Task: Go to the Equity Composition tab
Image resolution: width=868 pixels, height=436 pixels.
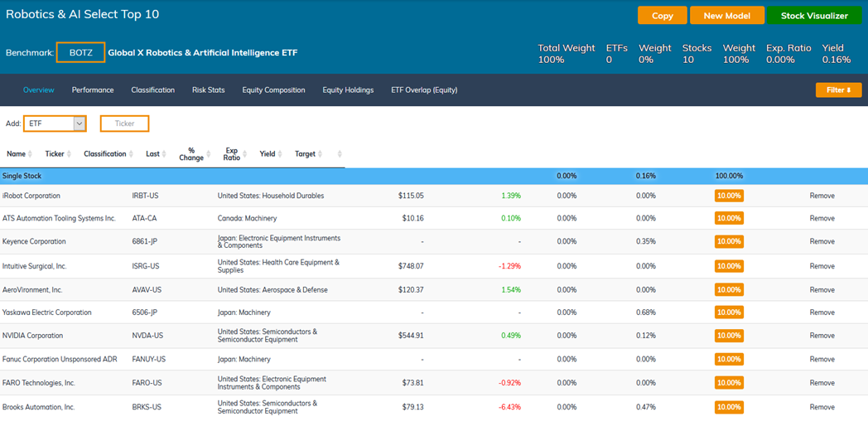Action: point(273,90)
